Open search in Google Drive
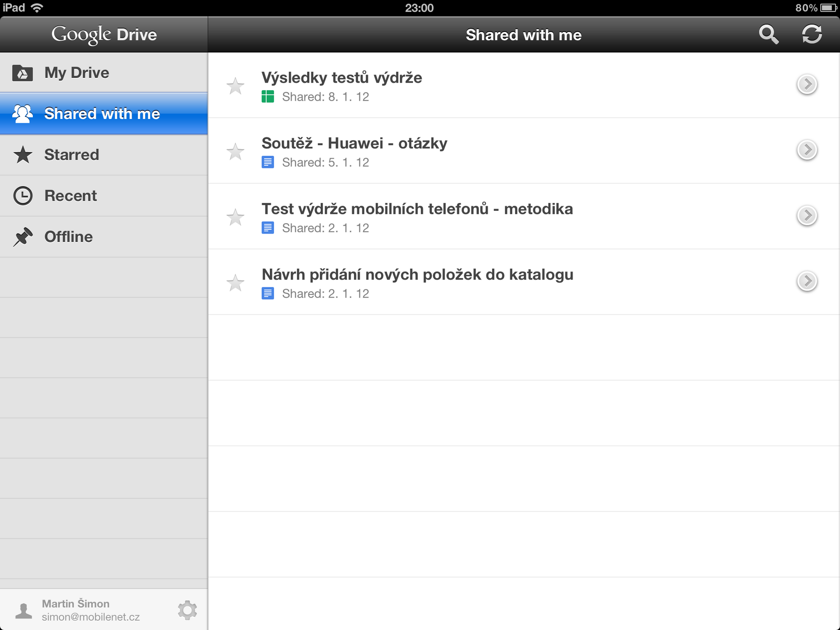This screenshot has height=630, width=840. click(769, 35)
